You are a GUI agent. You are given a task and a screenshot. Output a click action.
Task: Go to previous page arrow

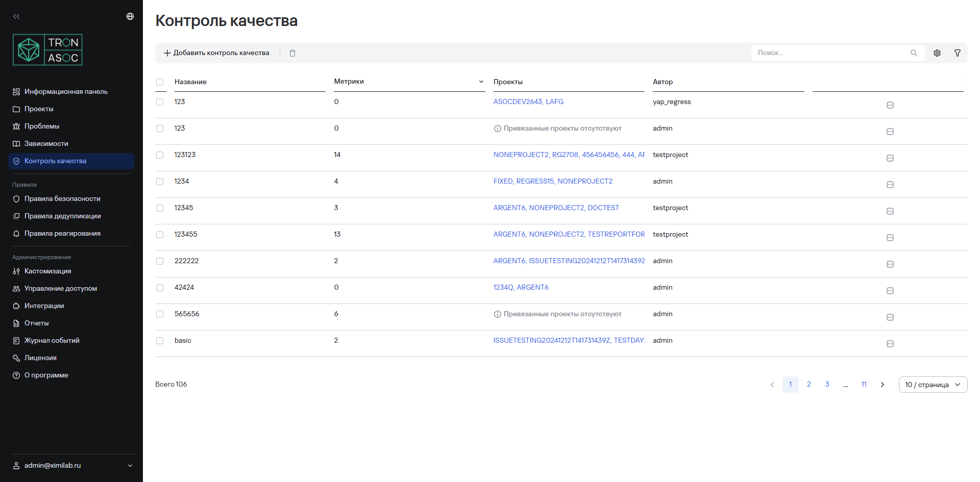772,385
